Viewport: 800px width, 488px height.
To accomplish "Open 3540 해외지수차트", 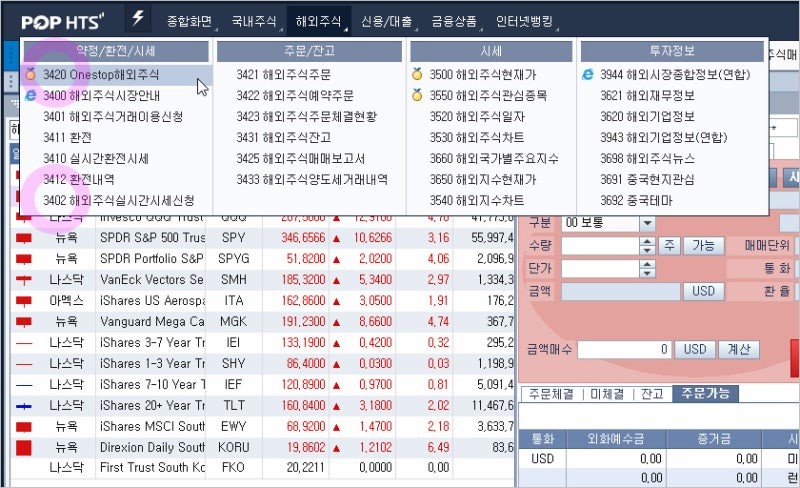I will 477,200.
